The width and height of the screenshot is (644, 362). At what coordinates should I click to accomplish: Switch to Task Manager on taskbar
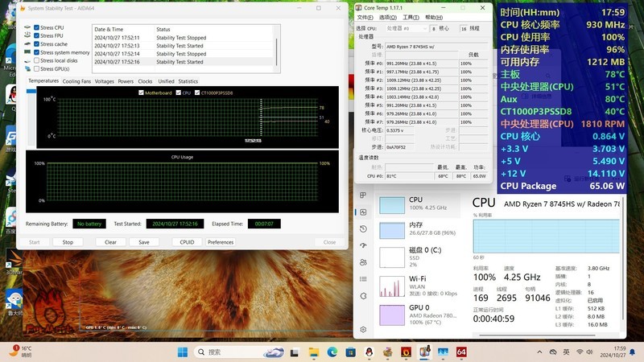pos(443,352)
